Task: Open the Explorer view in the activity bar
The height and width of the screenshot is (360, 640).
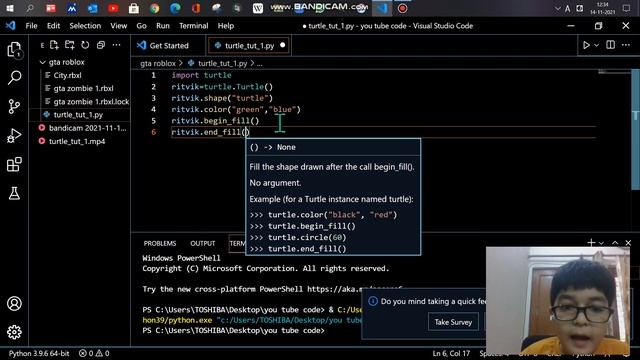Action: coord(14,50)
